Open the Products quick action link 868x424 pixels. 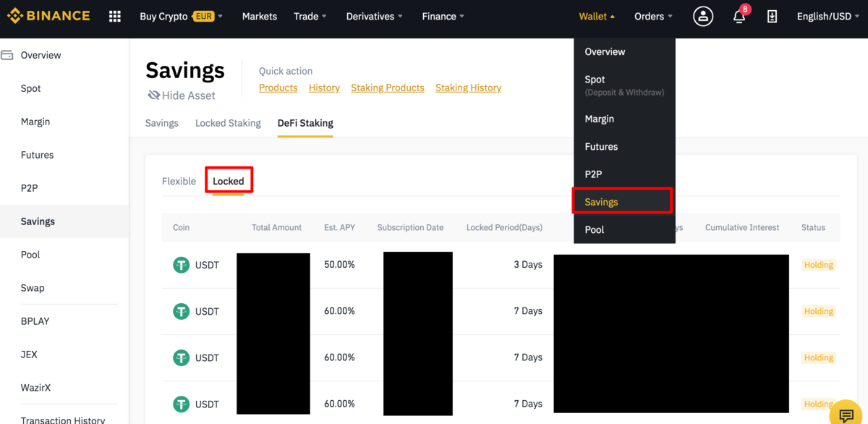278,88
